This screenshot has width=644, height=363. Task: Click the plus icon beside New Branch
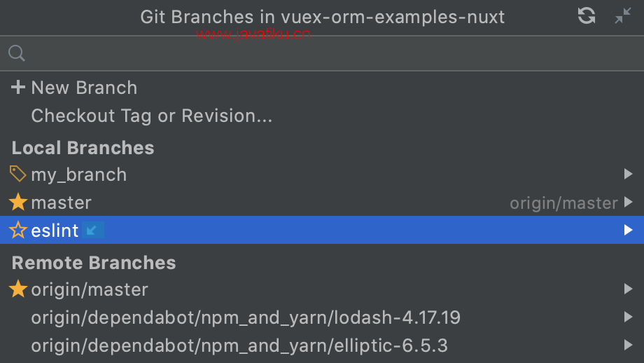(18, 87)
